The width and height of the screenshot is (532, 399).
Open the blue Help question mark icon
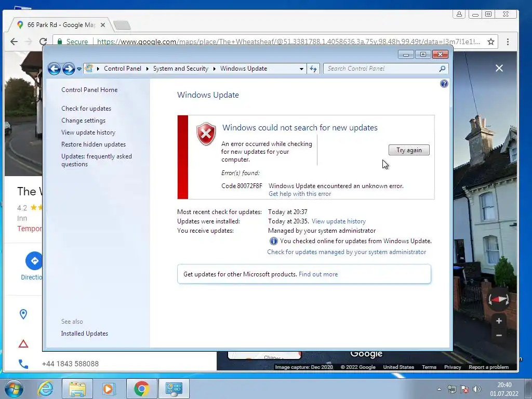point(444,84)
